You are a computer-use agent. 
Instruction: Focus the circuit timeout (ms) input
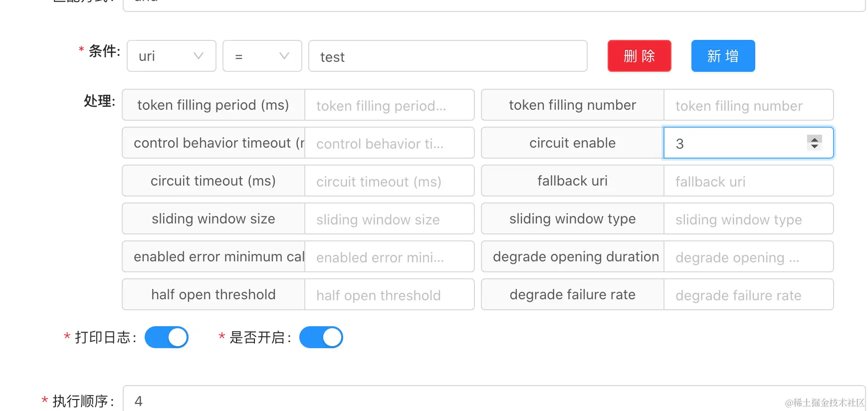[389, 181]
